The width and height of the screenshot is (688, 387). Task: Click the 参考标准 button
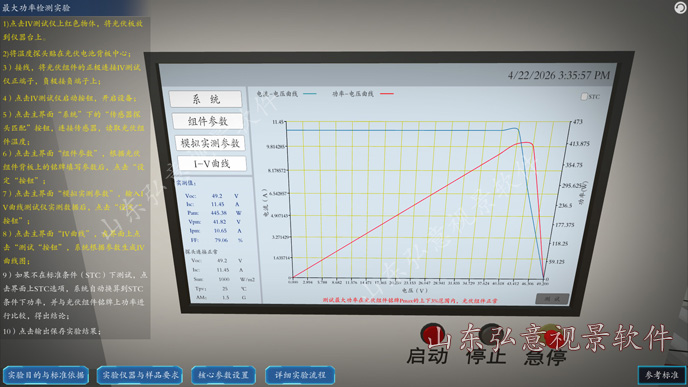pos(662,375)
